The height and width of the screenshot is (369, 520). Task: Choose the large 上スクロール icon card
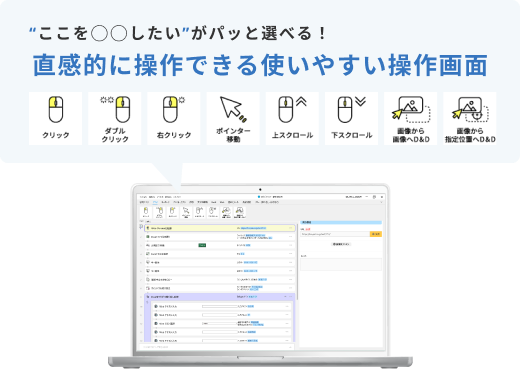coord(292,119)
